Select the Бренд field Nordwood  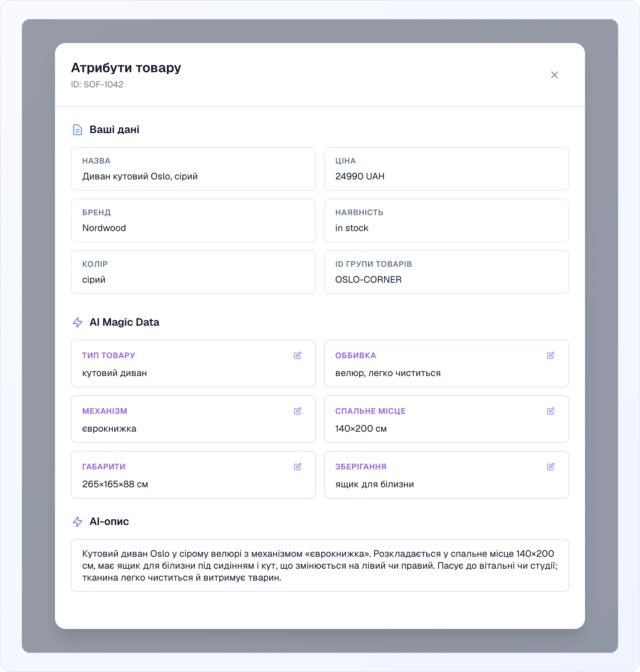(x=193, y=220)
